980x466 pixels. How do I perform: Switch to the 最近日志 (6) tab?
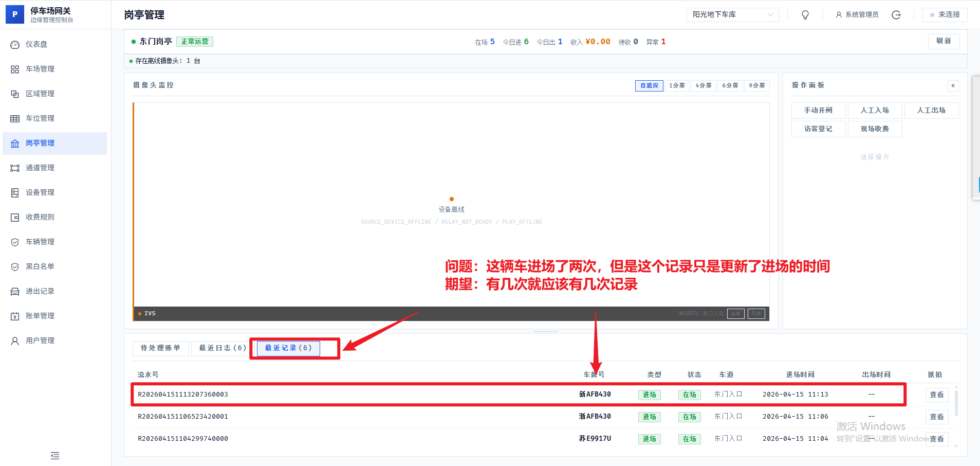222,348
